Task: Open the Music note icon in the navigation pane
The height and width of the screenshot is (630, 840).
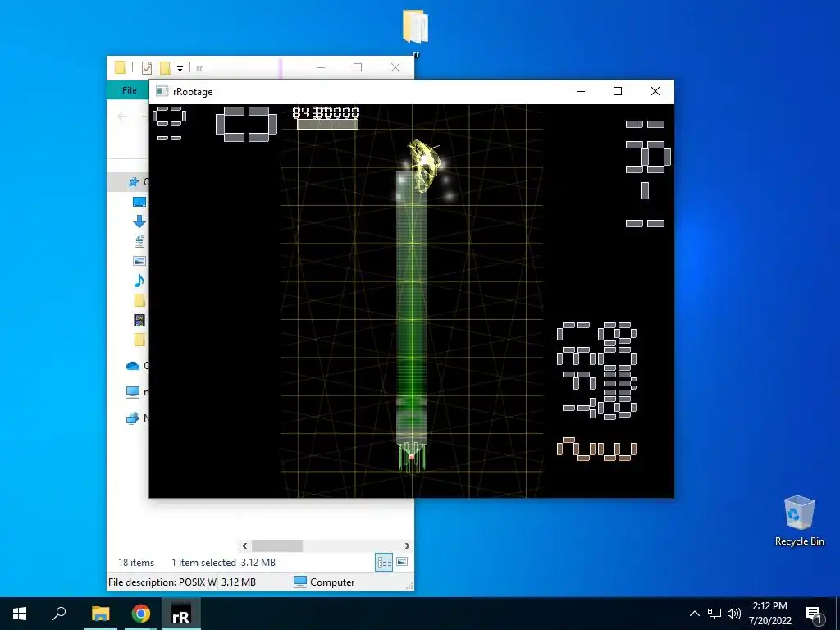Action: coord(139,281)
